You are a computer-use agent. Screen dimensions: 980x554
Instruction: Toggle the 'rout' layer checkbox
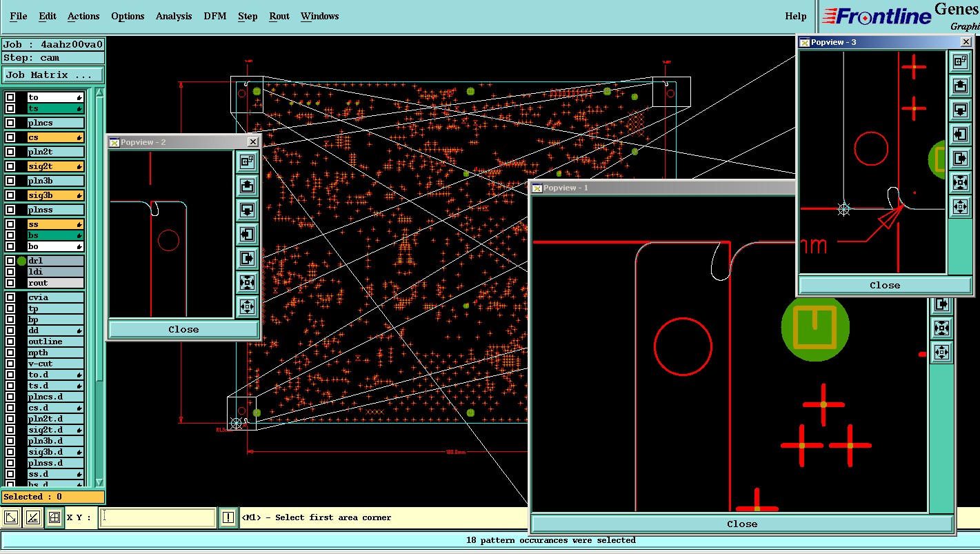click(x=10, y=283)
